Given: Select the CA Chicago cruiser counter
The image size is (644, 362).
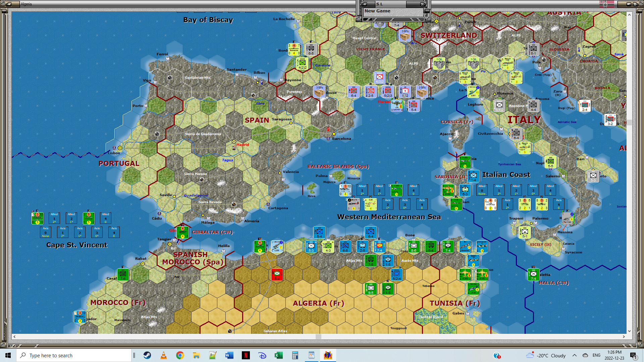Looking at the screenshot, I should pyautogui.click(x=89, y=218).
